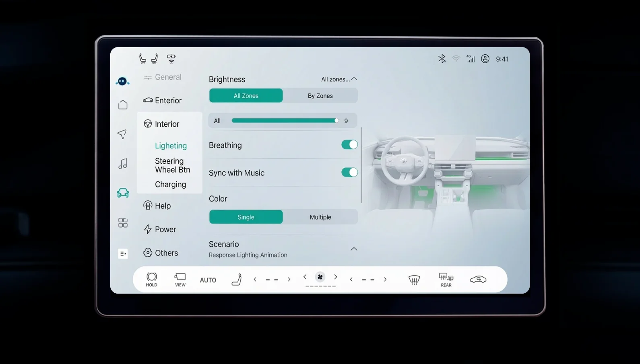Image resolution: width=640 pixels, height=364 pixels.
Task: Open the voice assistant robot icon
Action: [122, 81]
